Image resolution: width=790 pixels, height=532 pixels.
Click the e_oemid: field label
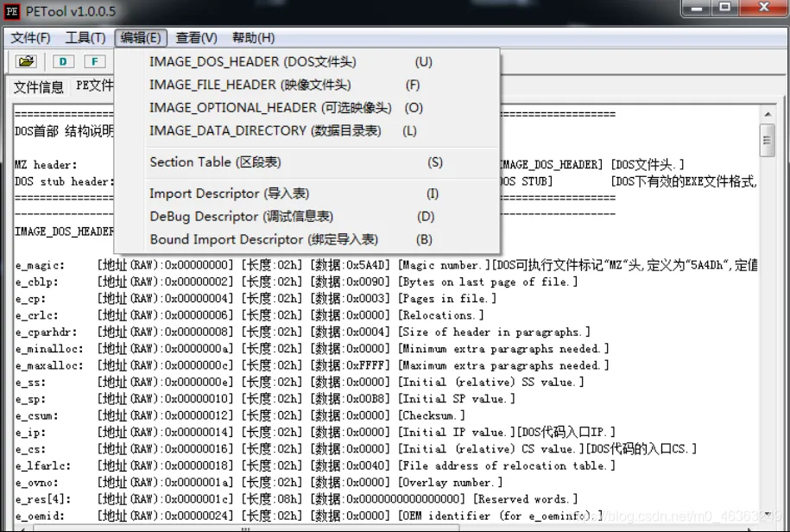coord(40,516)
